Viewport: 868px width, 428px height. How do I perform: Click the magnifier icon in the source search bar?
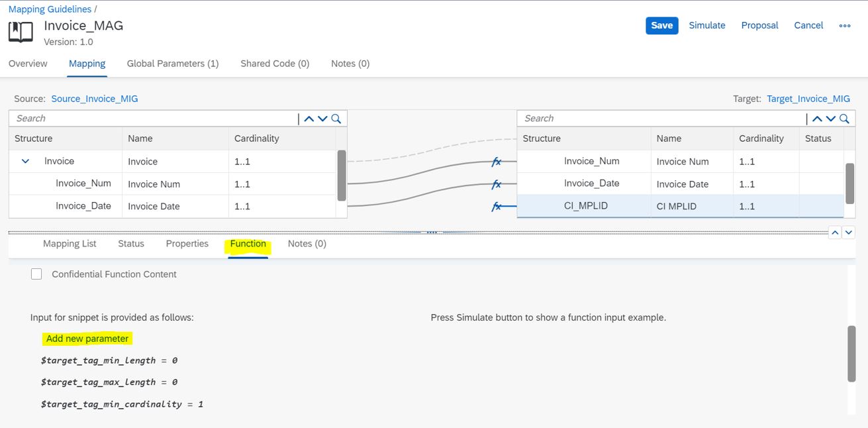(336, 118)
